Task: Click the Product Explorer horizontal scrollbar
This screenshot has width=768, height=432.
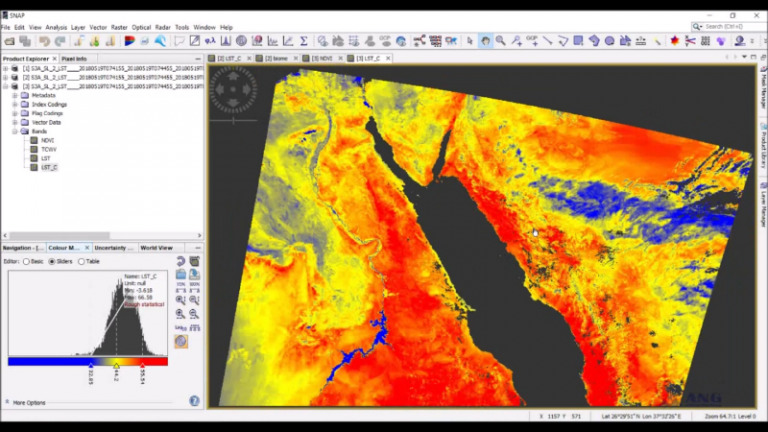Action: (102, 236)
